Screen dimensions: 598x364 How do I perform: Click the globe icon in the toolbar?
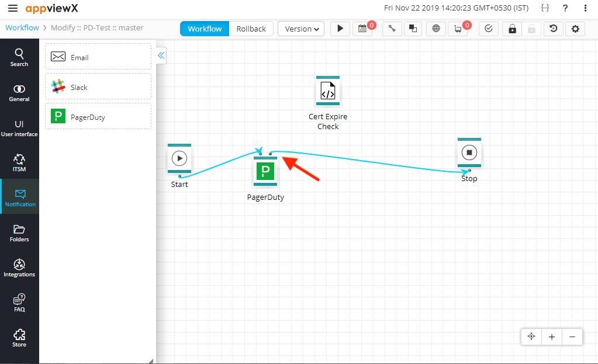(x=435, y=28)
